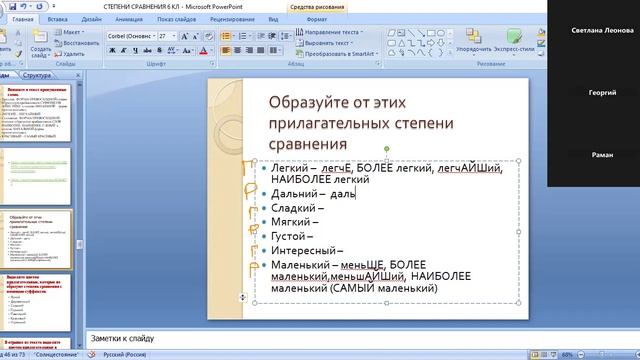Image resolution: width=640 pixels, height=360 pixels.
Task: Open Выровнять текст dropdown
Action: pos(325,43)
